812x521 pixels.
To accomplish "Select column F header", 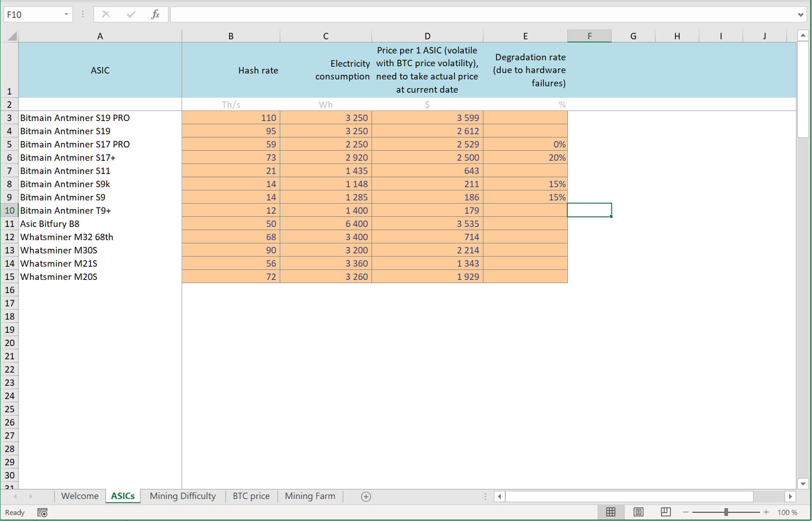I will coord(589,36).
